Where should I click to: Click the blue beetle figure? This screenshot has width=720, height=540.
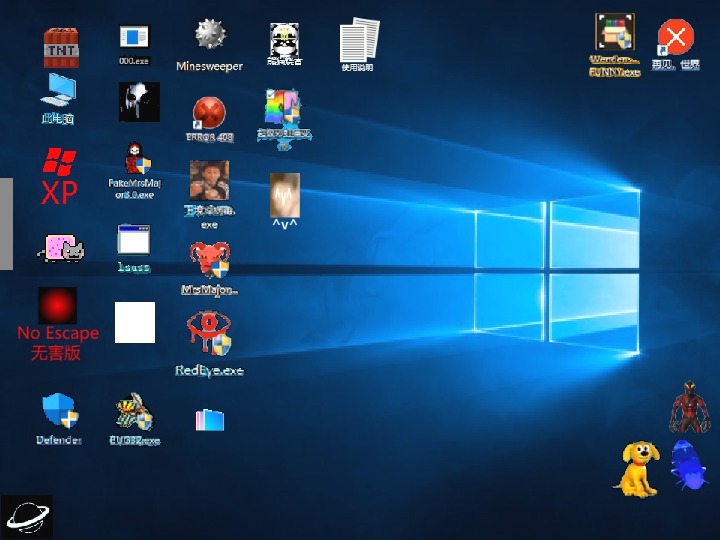click(x=688, y=465)
